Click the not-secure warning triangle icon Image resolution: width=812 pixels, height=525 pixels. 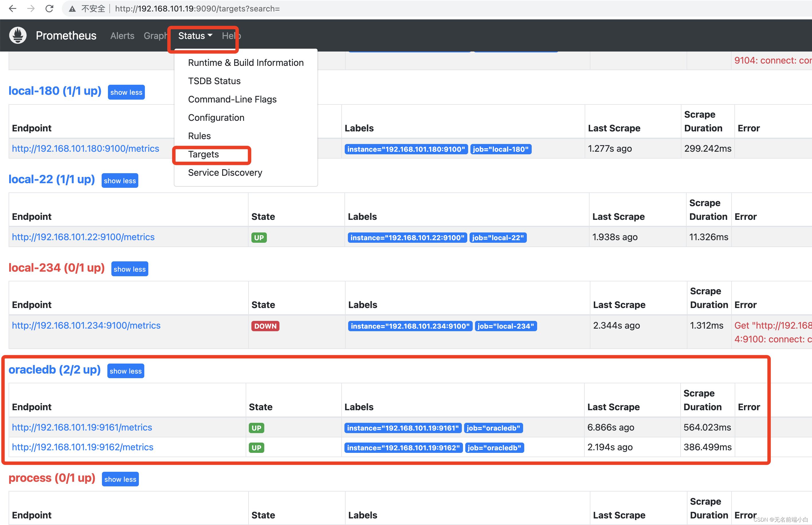pyautogui.click(x=72, y=9)
